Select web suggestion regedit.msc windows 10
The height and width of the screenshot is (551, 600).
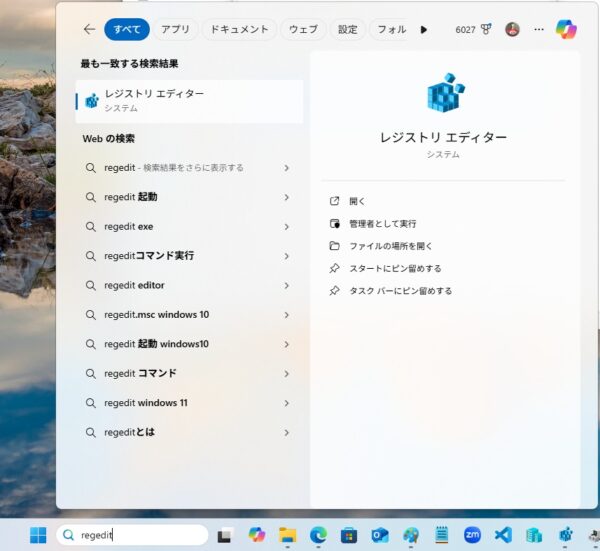point(188,315)
